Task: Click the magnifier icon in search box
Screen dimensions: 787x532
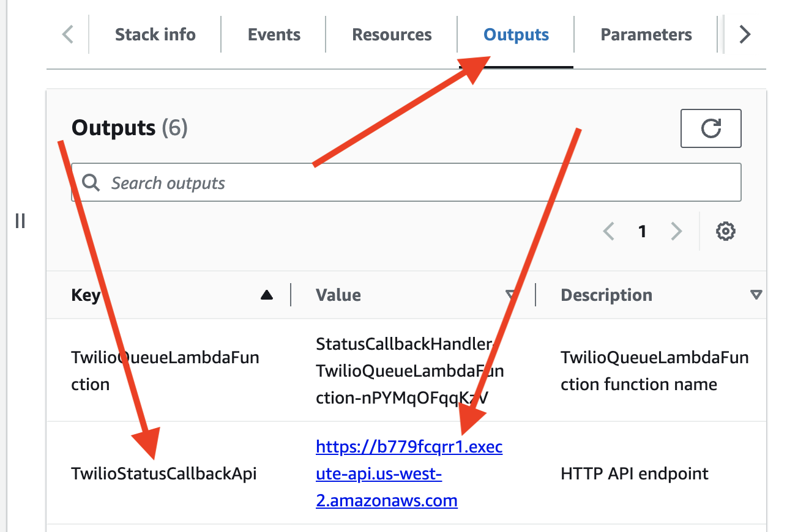Action: [91, 182]
